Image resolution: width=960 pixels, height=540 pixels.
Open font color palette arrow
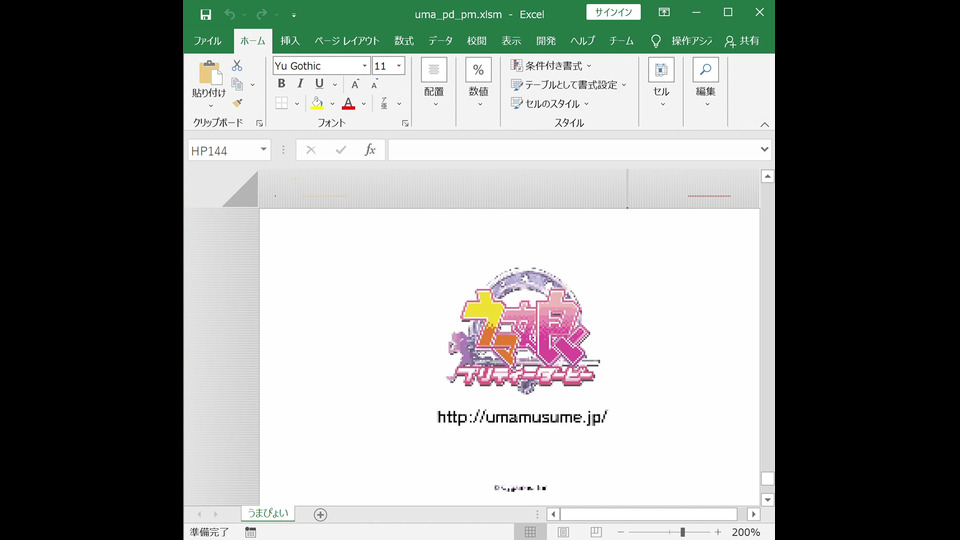pyautogui.click(x=364, y=103)
